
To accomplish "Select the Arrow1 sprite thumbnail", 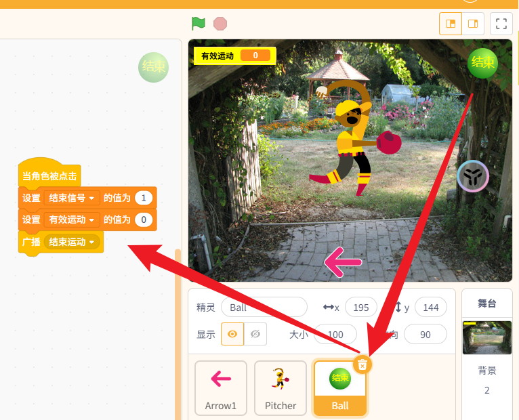I will (x=221, y=387).
